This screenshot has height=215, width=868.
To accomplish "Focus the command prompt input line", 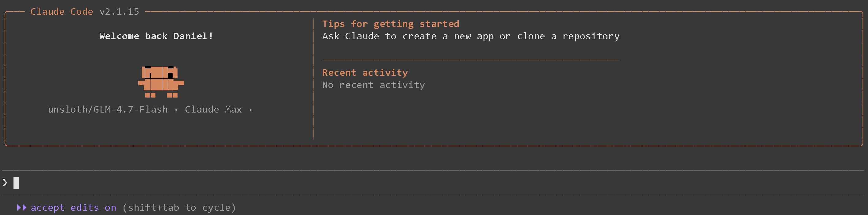I will pos(404,183).
